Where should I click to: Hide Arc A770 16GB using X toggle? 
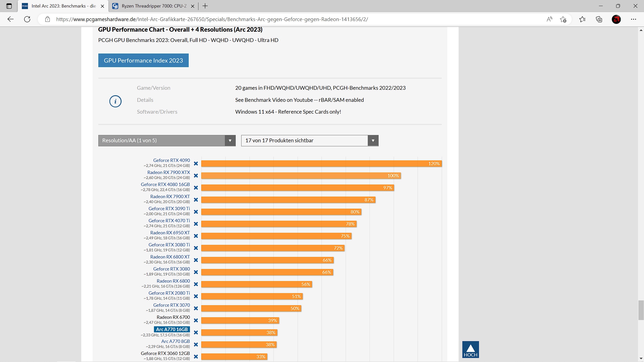(196, 333)
